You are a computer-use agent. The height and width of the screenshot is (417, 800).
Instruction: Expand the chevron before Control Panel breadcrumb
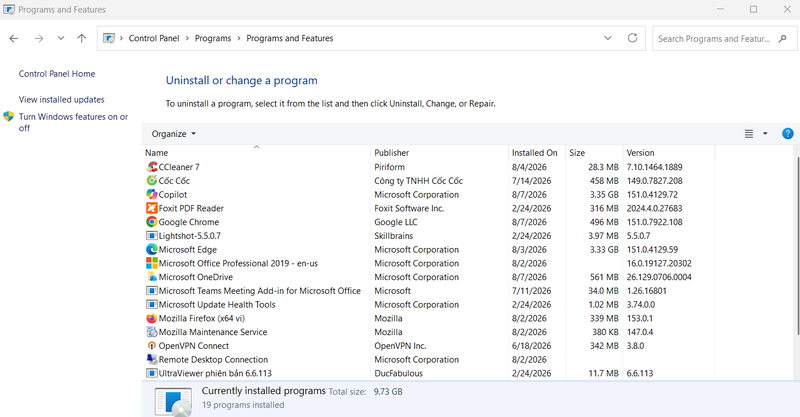[x=121, y=38]
